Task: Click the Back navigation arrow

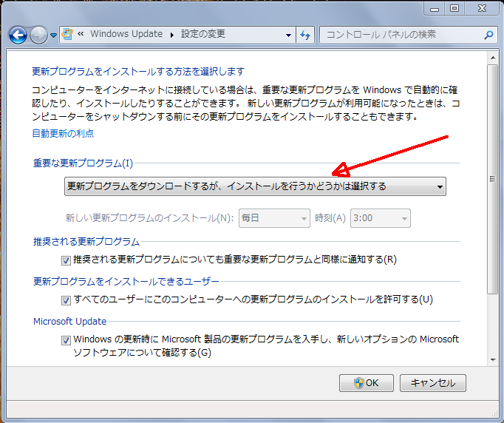Action: pyautogui.click(x=18, y=35)
